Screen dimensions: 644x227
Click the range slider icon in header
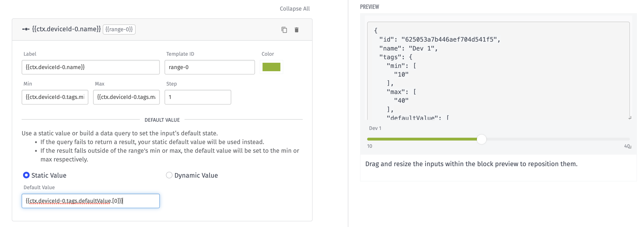pyautogui.click(x=26, y=29)
